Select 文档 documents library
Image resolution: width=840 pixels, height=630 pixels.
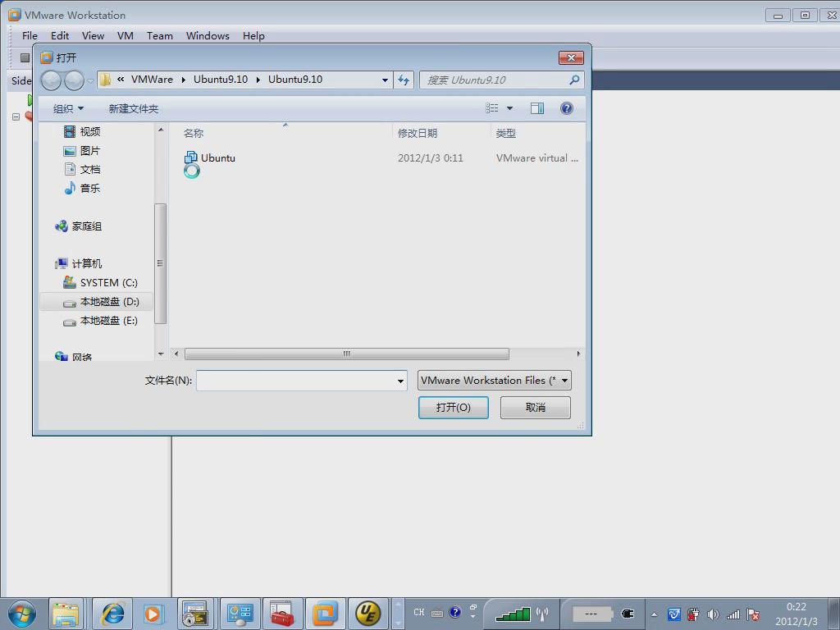tap(82, 169)
